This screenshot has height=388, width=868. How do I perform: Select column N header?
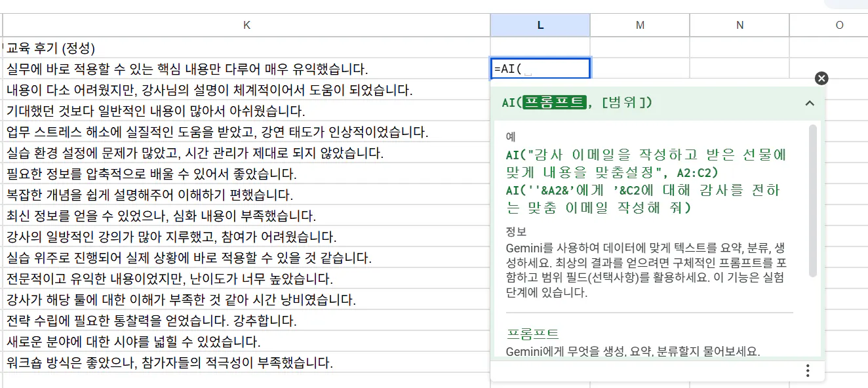point(740,26)
